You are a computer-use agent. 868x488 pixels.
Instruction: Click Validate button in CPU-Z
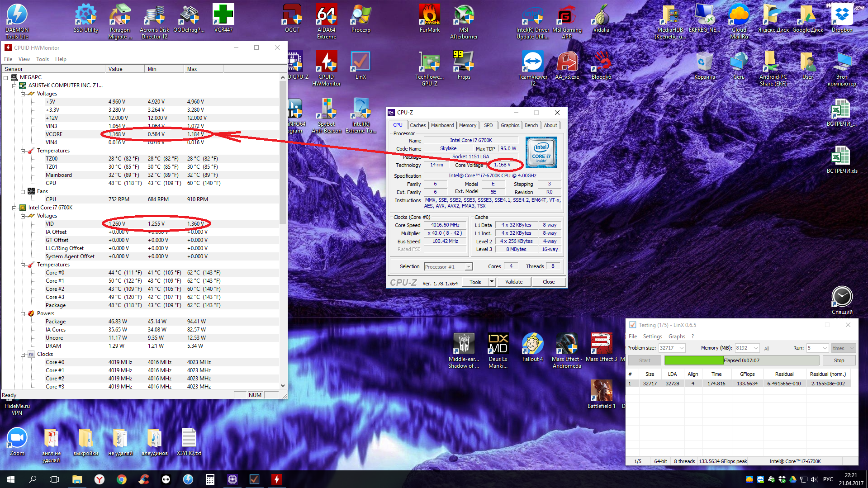(x=514, y=282)
